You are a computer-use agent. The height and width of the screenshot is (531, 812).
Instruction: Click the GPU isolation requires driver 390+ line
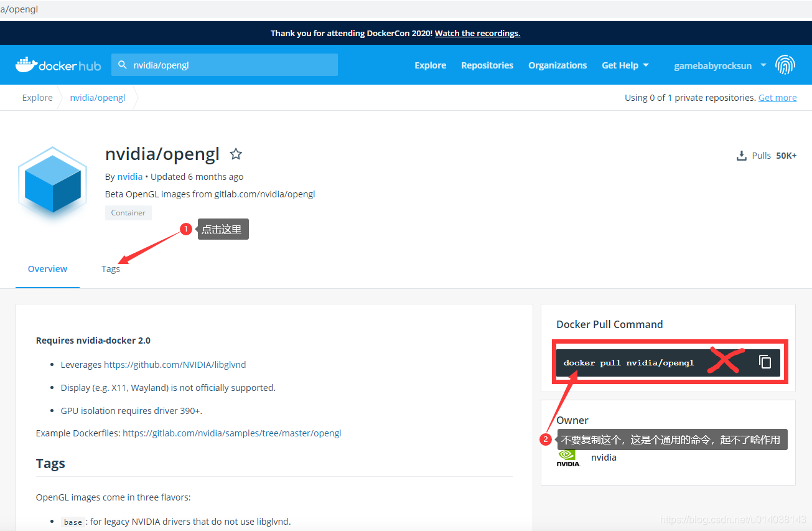point(131,411)
